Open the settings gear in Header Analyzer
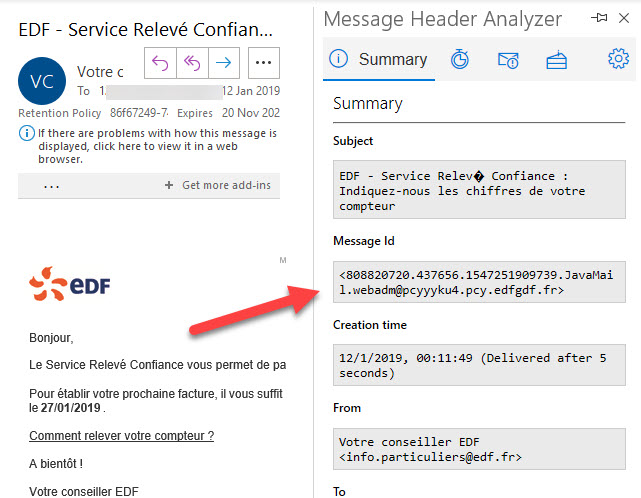This screenshot has width=641, height=498. [x=618, y=59]
